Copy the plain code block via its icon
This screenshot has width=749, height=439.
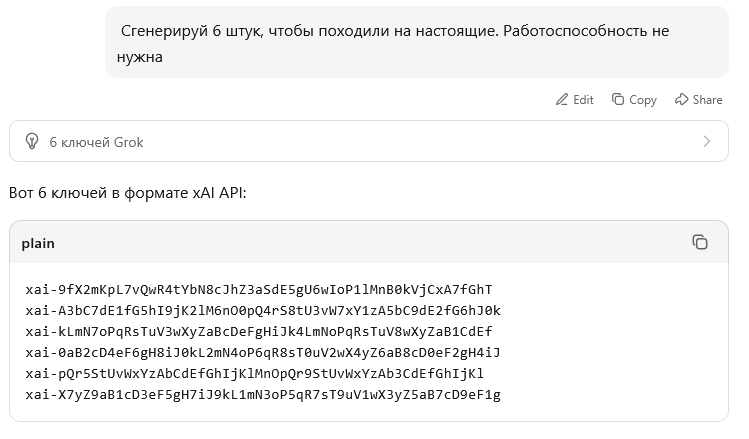point(700,242)
